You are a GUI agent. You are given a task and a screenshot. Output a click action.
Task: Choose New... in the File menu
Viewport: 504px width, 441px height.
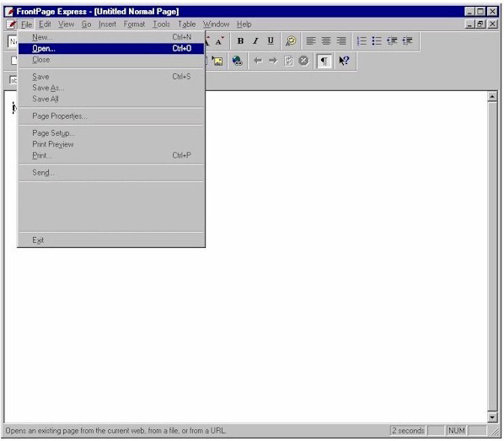[111, 37]
